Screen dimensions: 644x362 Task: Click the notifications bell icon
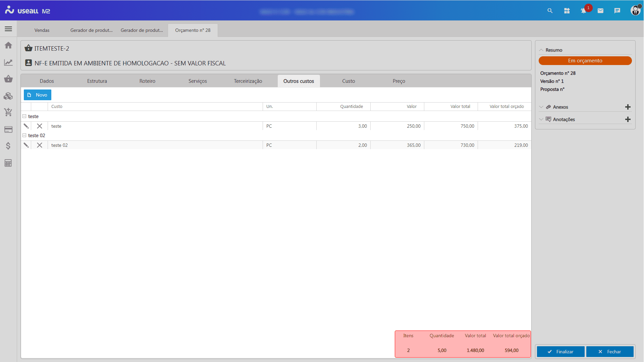583,11
